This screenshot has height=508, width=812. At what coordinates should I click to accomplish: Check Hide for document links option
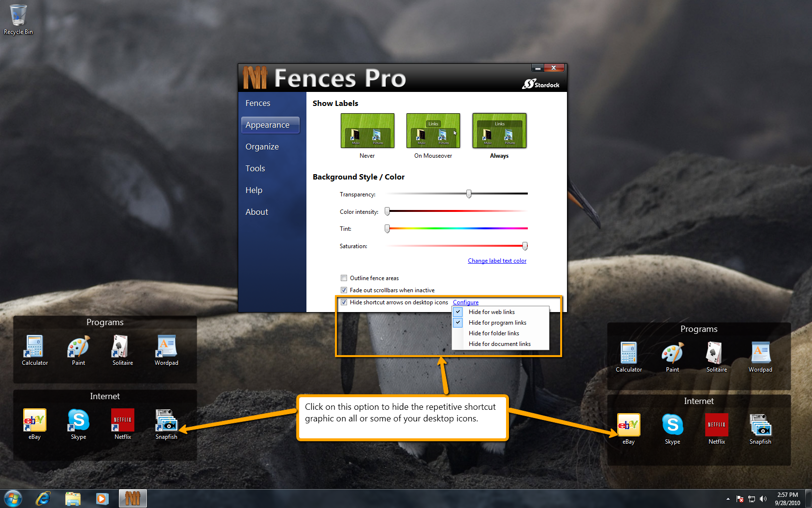[500, 344]
